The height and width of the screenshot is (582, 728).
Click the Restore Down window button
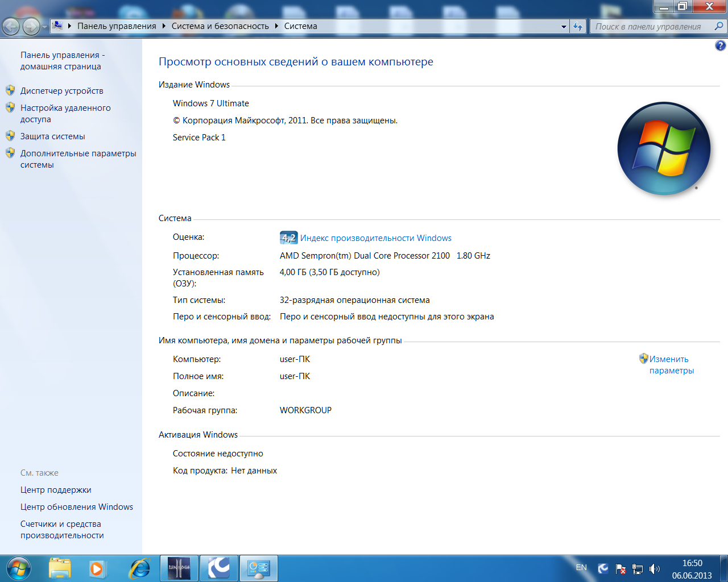(682, 6)
